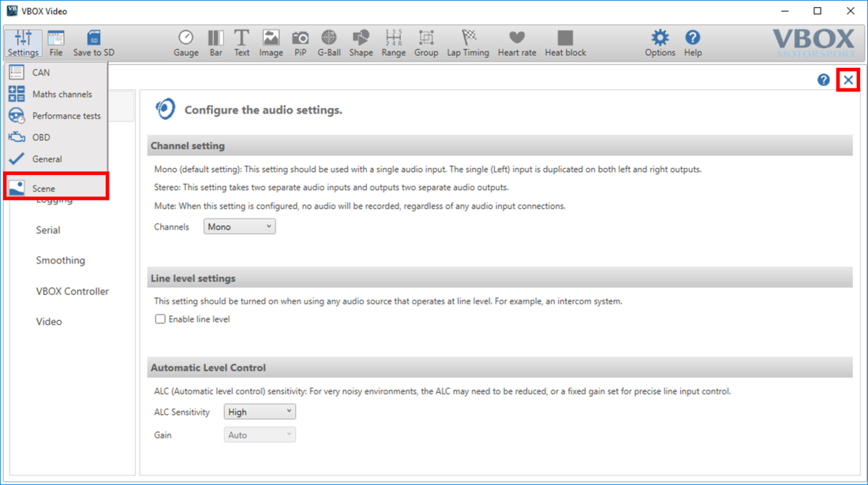868x485 pixels.
Task: Select CAN from the Settings menu
Action: point(56,73)
